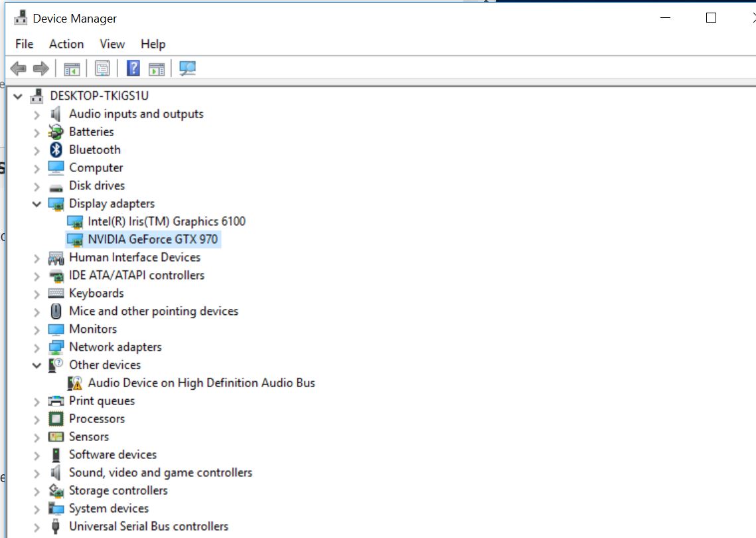Click the Show/Hide Action Pane toolbar icon

(157, 69)
